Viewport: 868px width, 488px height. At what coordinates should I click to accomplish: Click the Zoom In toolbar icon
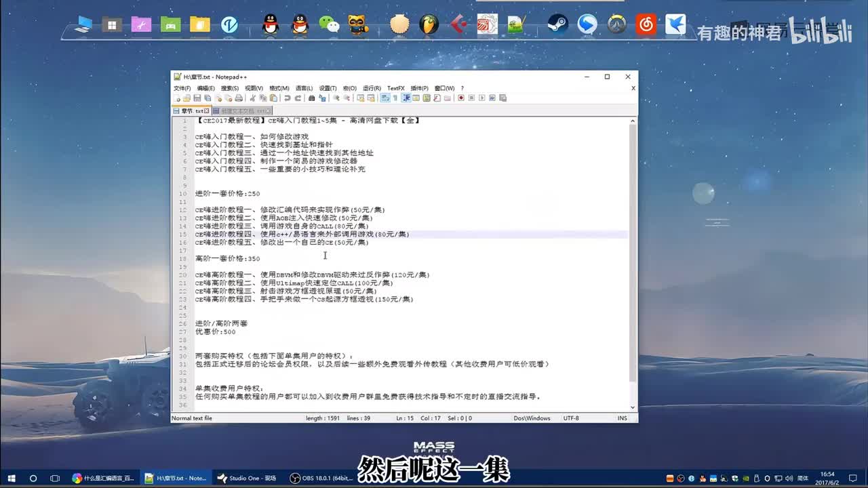coord(336,98)
